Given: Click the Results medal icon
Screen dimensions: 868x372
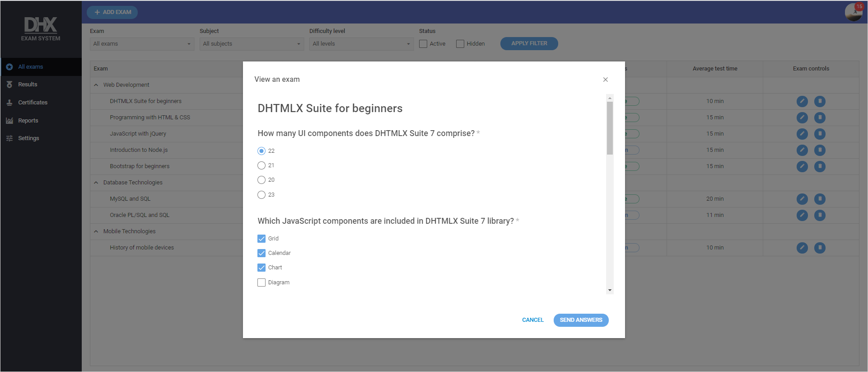Looking at the screenshot, I should [9, 85].
